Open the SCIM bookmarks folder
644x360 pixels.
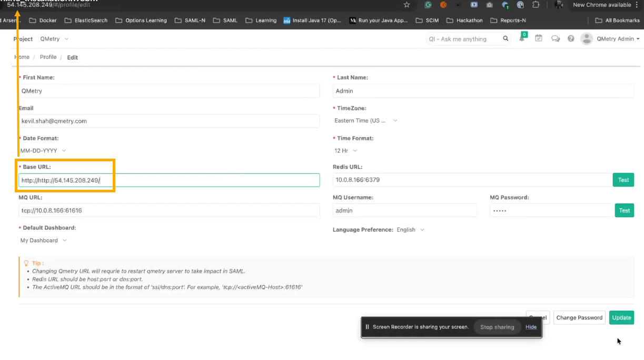pos(427,21)
